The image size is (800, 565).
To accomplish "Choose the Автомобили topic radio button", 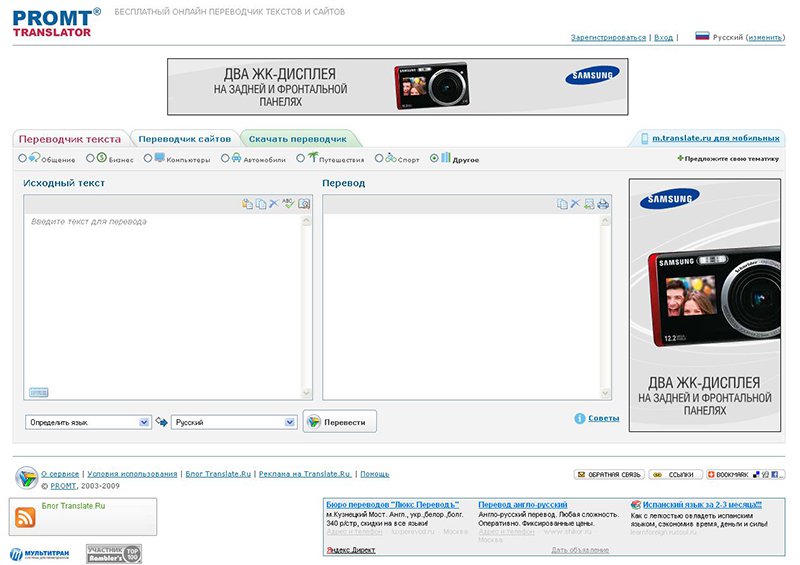I will tap(225, 158).
